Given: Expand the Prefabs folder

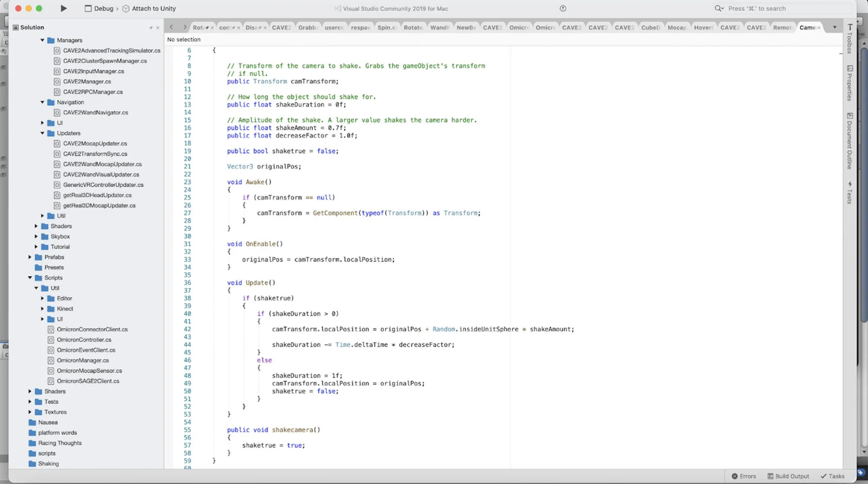Looking at the screenshot, I should pyautogui.click(x=30, y=257).
